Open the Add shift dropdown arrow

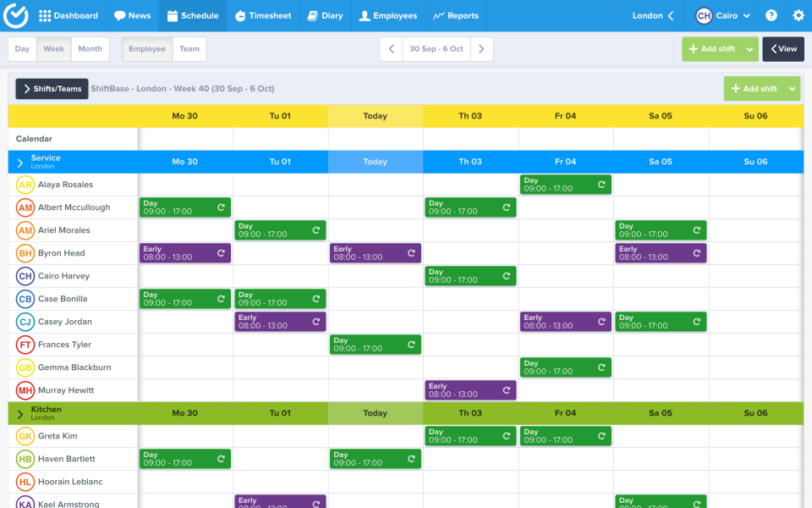(748, 49)
